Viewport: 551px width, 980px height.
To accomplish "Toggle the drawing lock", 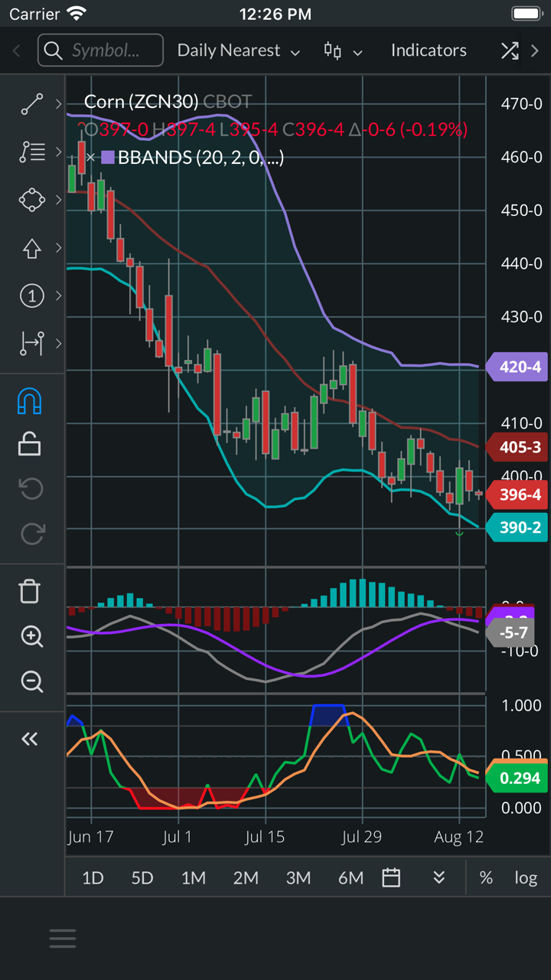I will click(x=29, y=444).
